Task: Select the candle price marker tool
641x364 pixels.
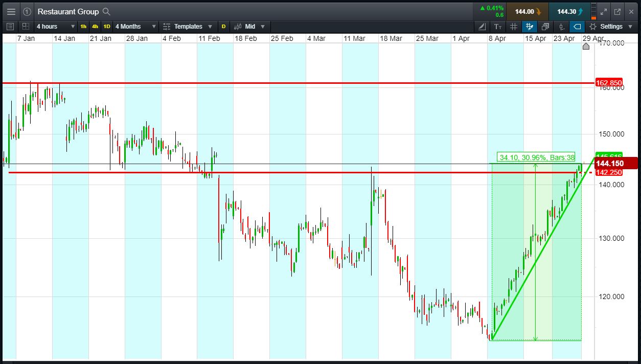Action: click(561, 27)
